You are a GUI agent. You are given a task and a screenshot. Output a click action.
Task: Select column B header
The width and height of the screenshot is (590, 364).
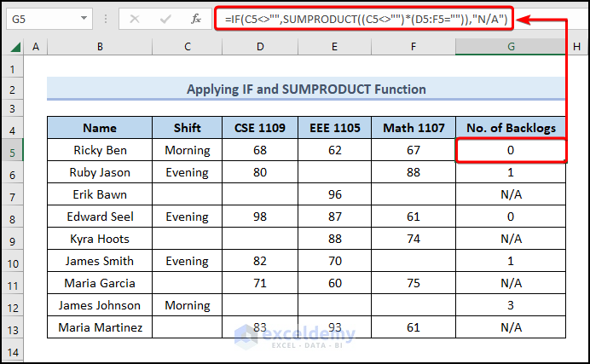(99, 48)
